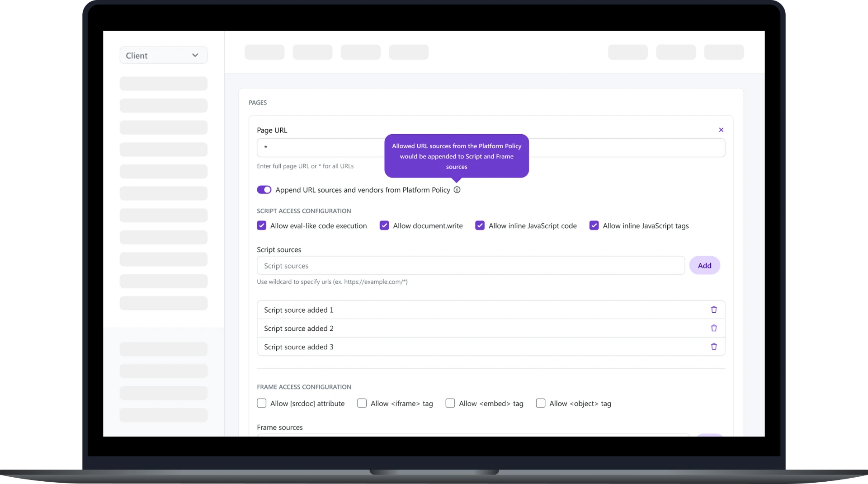Click the Page URL input field
868x484 pixels.
(x=491, y=148)
